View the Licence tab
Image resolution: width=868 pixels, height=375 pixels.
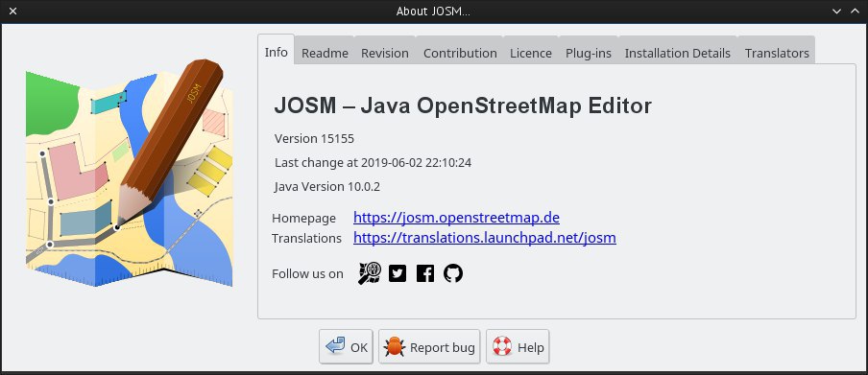[531, 53]
